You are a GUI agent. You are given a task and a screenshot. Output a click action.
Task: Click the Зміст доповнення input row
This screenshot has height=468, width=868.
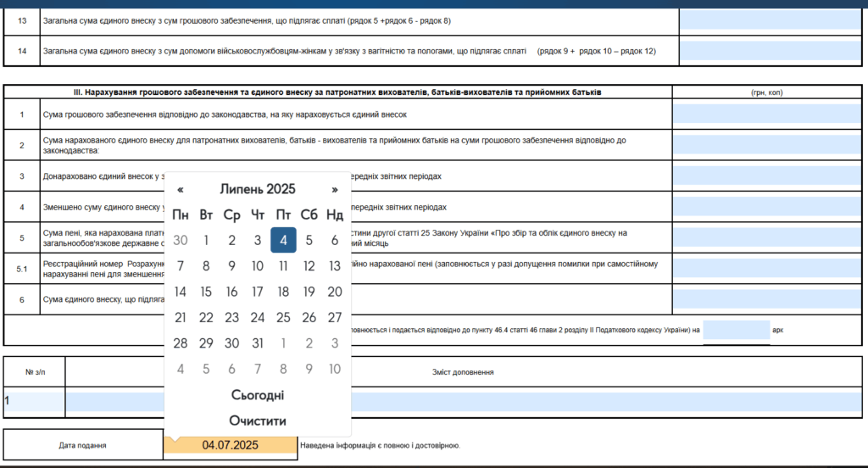pos(464,402)
